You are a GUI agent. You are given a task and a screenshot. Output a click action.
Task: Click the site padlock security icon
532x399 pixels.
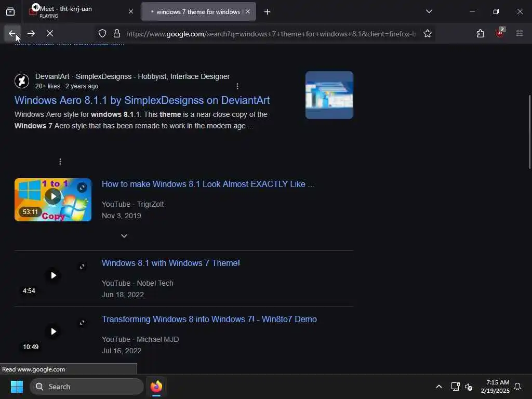pos(117,33)
